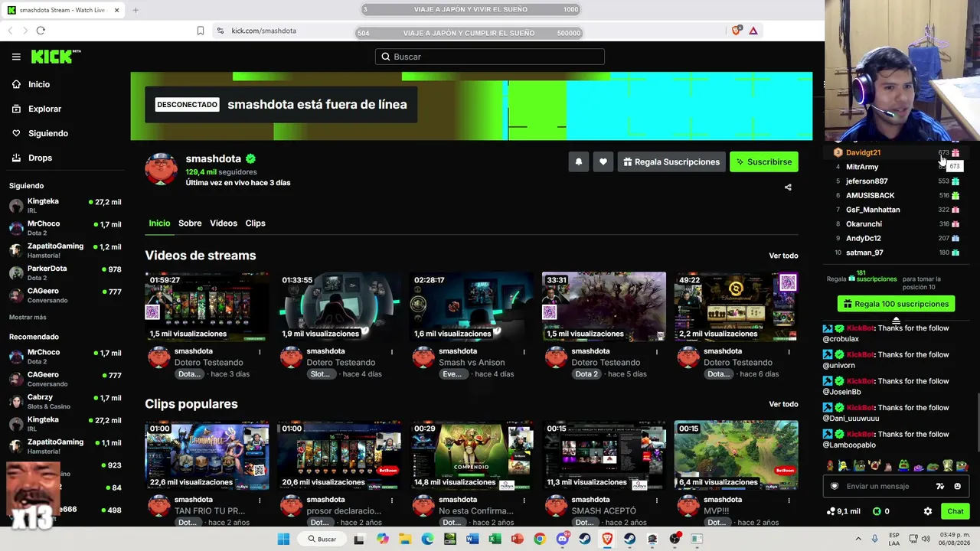Click Regala Suscripciones button
This screenshot has height=551, width=980.
(x=671, y=162)
